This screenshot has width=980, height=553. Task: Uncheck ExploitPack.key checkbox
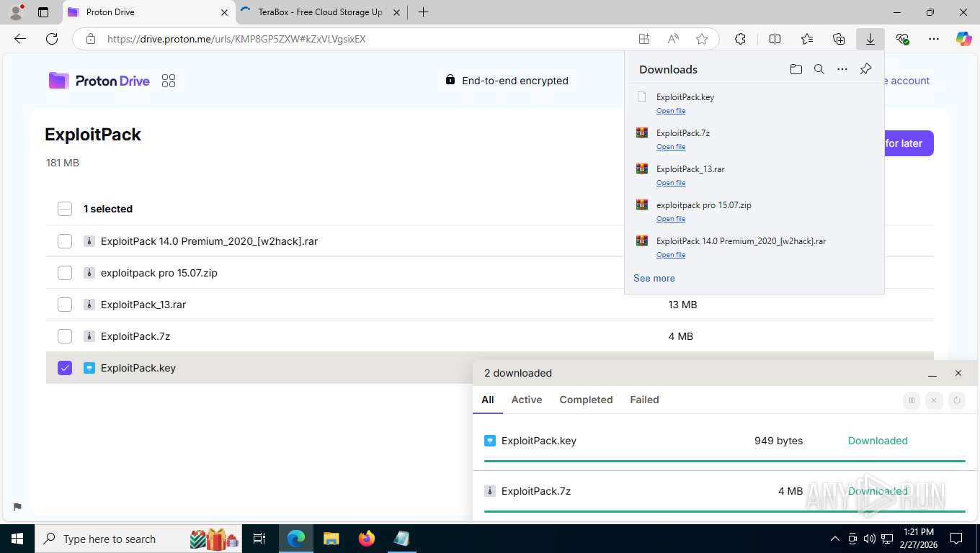pos(65,368)
